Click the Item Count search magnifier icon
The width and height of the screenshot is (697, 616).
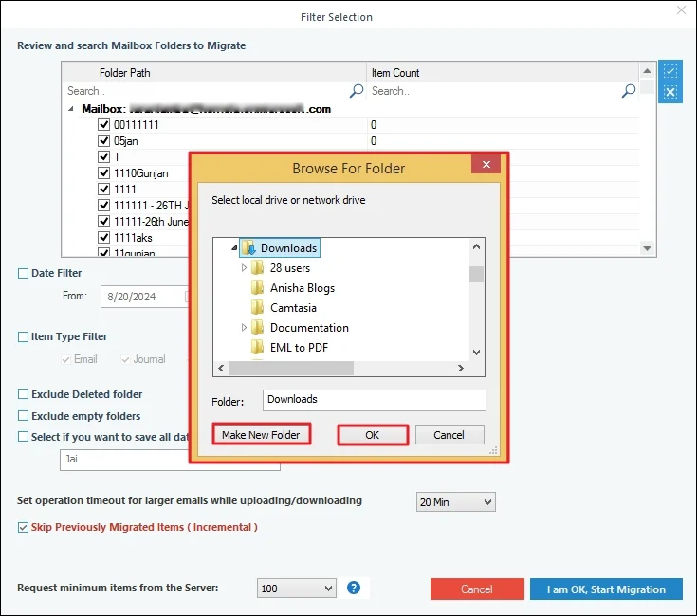point(629,91)
